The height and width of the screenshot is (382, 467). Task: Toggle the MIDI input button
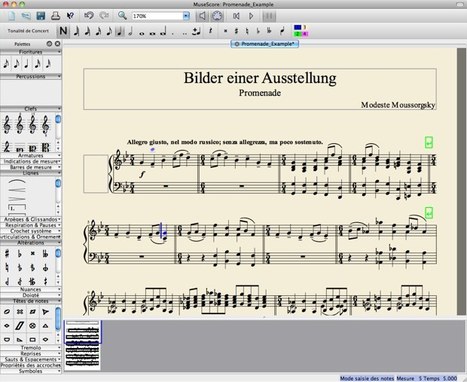coord(217,16)
